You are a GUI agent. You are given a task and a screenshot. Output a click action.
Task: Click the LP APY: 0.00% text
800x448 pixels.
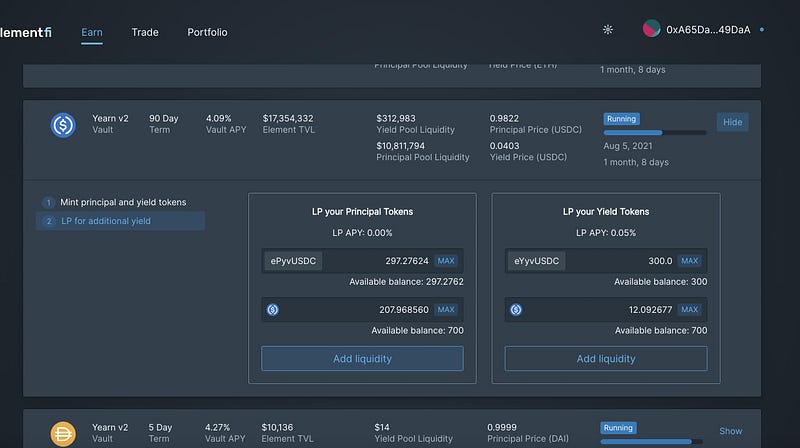(362, 233)
